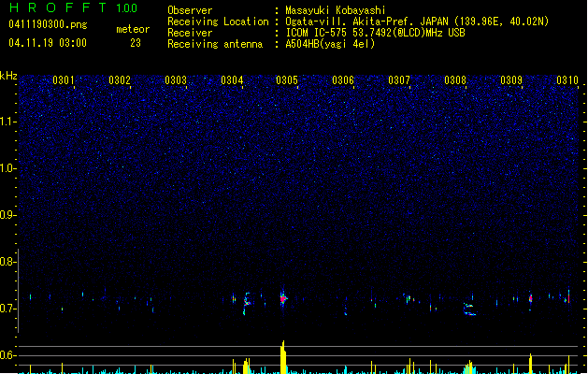
Task: Click the date stamp 04.11.19 03:00
Action: [48, 43]
